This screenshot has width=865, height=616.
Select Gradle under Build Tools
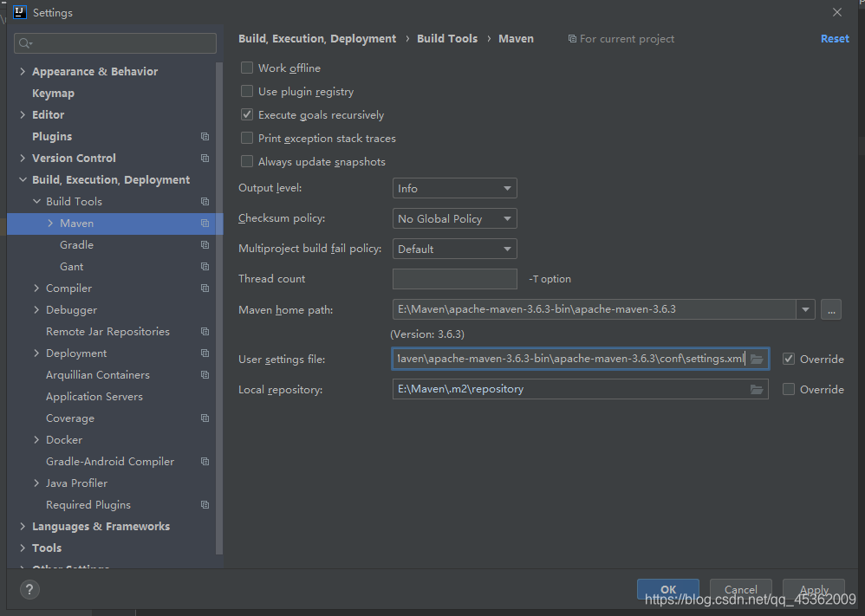pyautogui.click(x=76, y=245)
